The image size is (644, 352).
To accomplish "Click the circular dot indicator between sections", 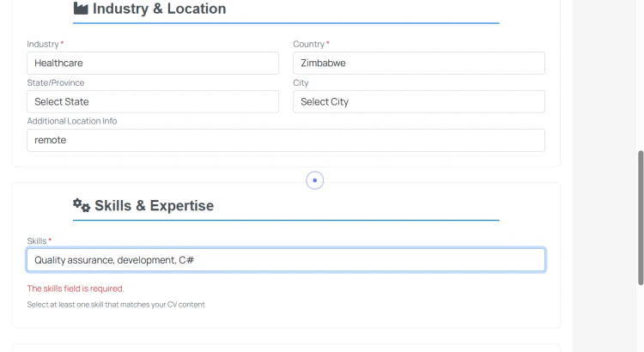I will tap(315, 180).
